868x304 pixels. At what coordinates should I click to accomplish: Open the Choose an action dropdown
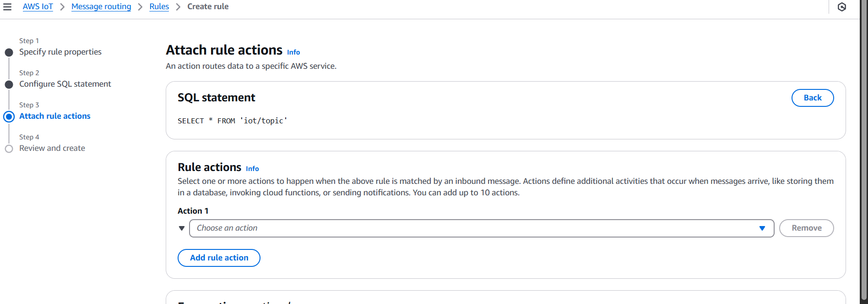pyautogui.click(x=482, y=228)
